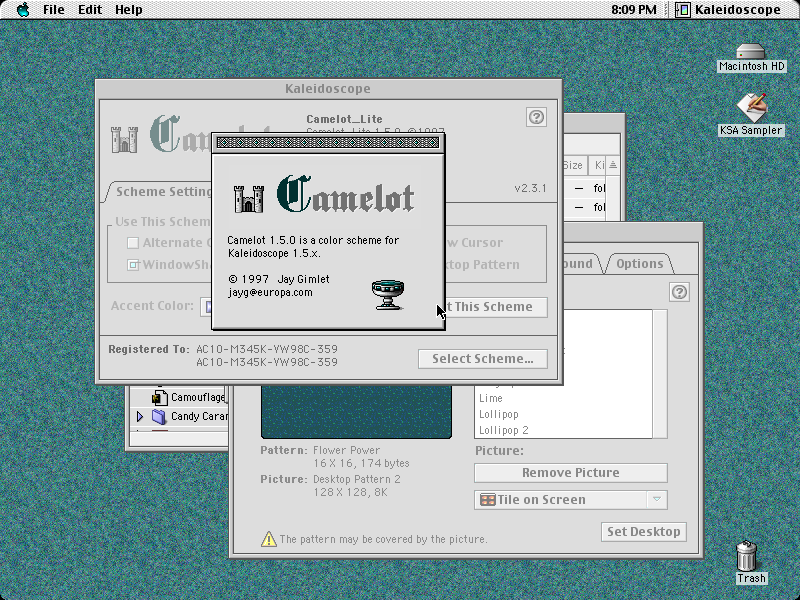800x600 pixels.
Task: Open the Kaleidoscope application menu
Action: pyautogui.click(x=728, y=10)
